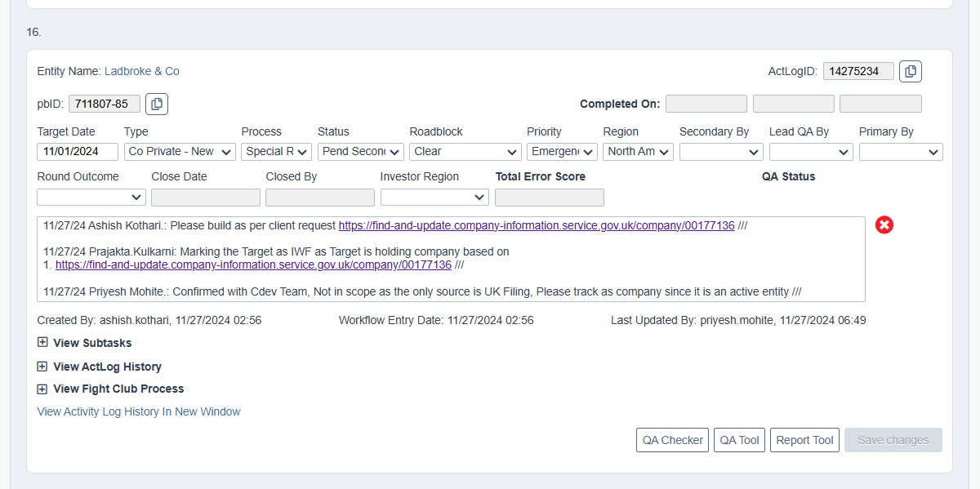Select a Region from dropdown

click(x=638, y=151)
